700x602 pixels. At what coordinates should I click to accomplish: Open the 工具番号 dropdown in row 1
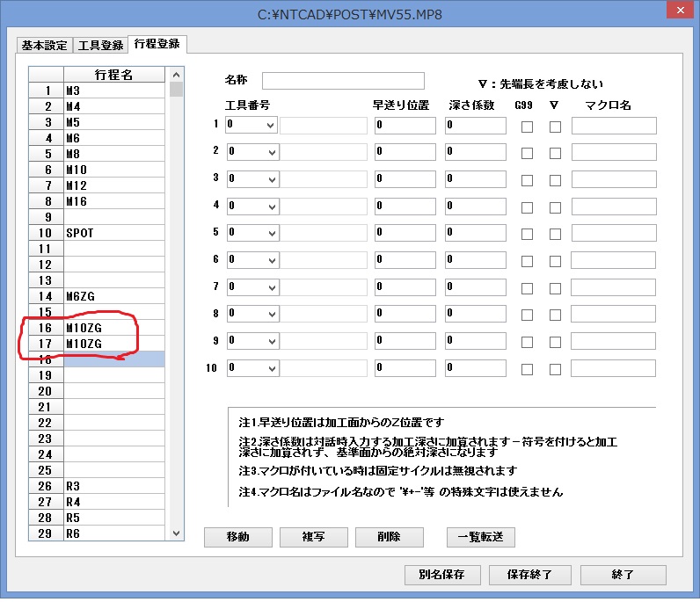coord(270,126)
